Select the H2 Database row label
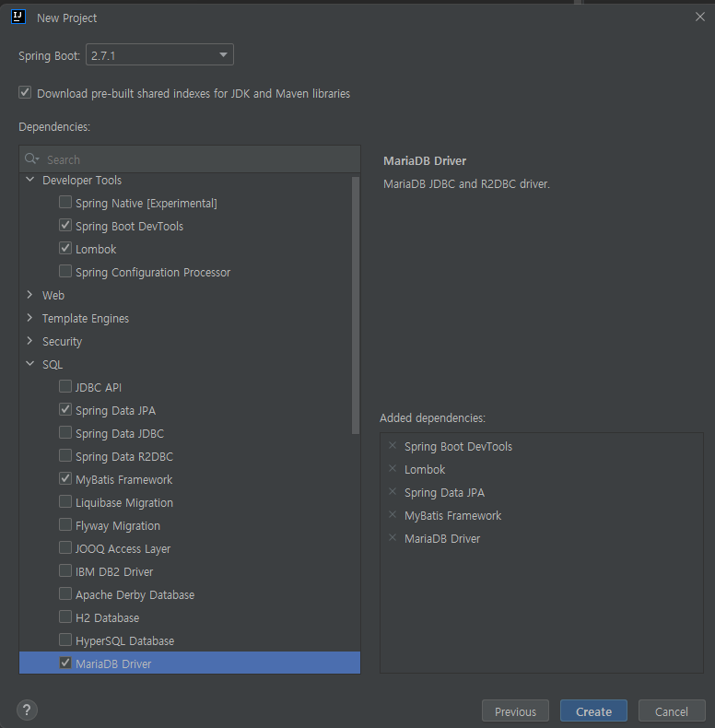Viewport: 715px width, 728px height. 107,618
